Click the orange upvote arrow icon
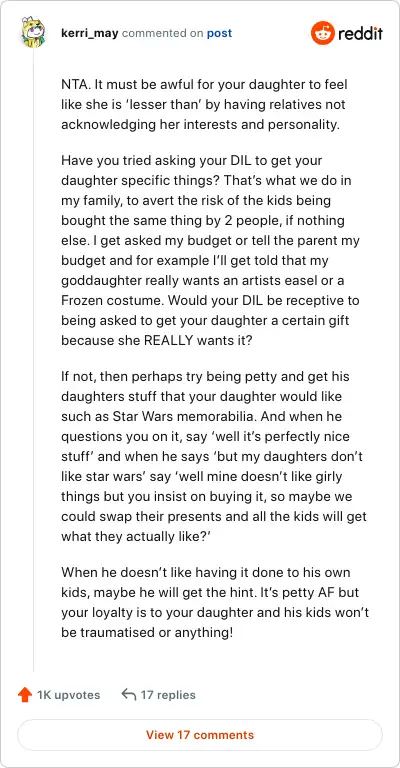Viewport: 400px width, 768px height. tap(24, 695)
